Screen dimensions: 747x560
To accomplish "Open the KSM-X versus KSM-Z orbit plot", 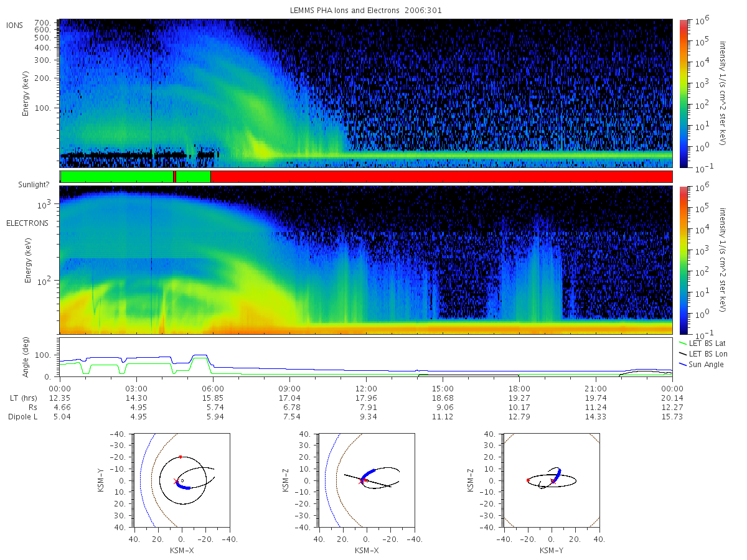I will [x=365, y=480].
